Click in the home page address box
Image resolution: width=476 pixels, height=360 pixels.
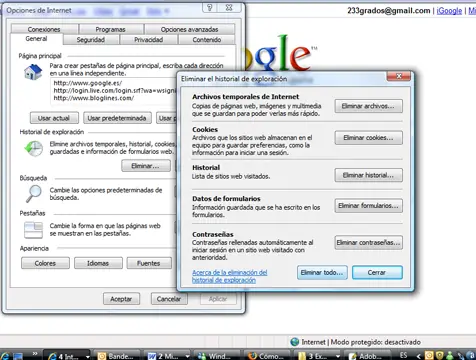[x=113, y=91]
